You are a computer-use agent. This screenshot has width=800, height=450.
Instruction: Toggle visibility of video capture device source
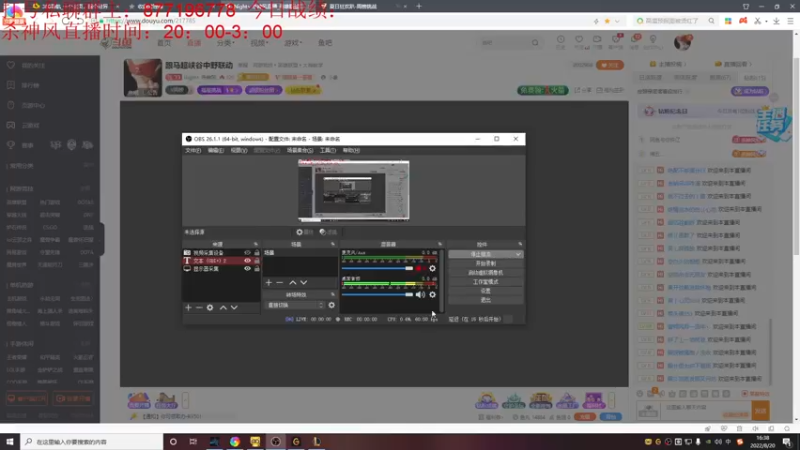(x=247, y=253)
